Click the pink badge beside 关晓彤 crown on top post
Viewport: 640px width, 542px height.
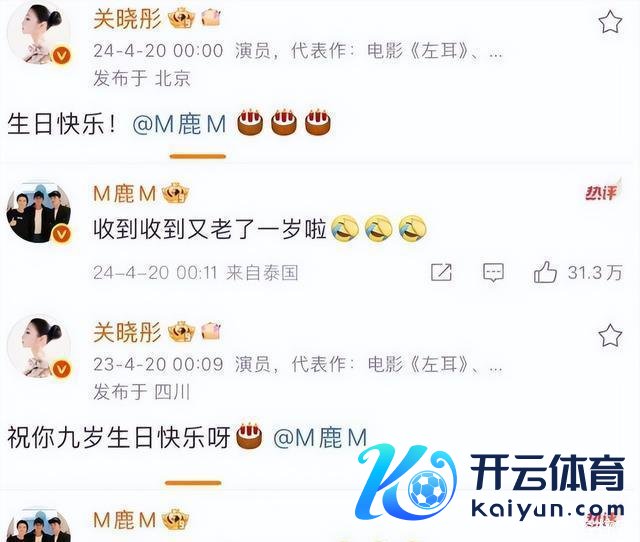pos(211,18)
